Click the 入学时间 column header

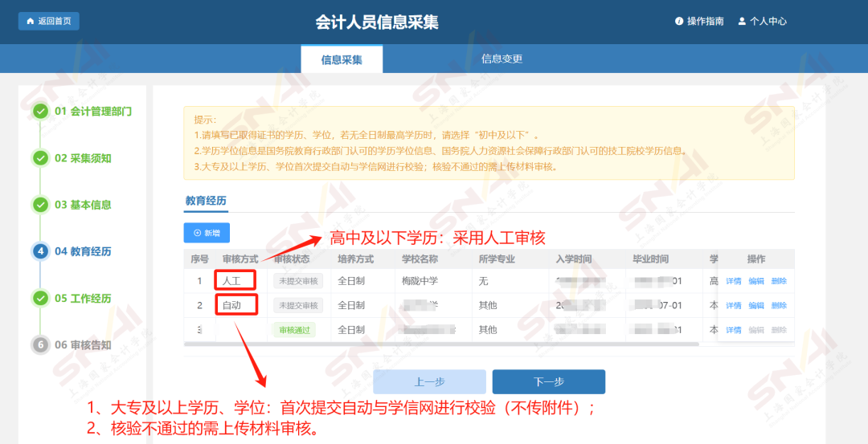(x=574, y=259)
